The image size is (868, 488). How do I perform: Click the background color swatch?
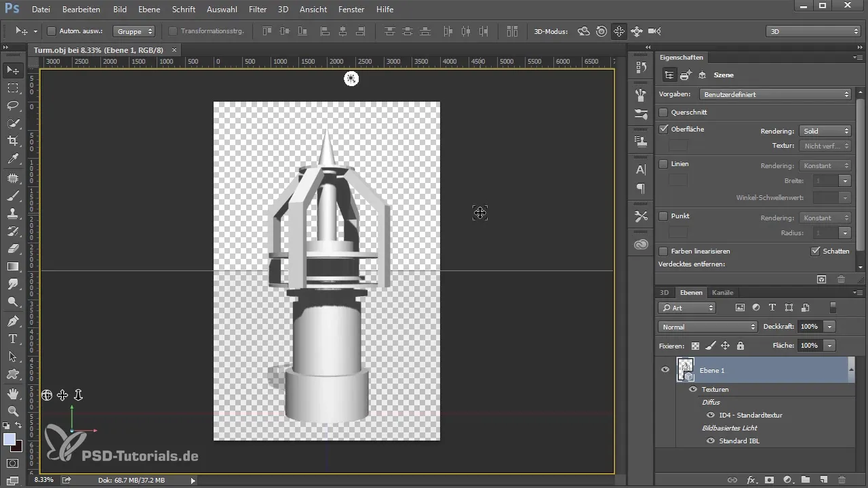[x=16, y=446]
